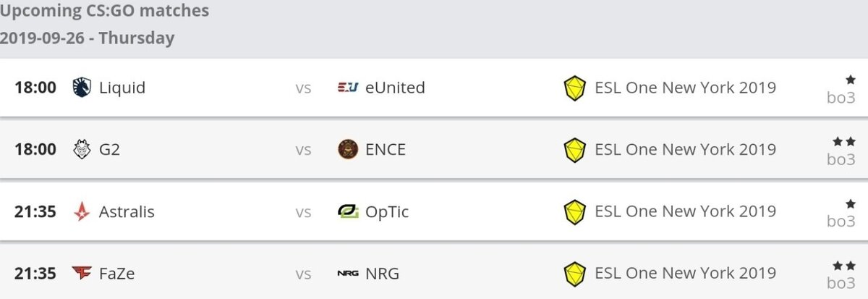Open ESL One New York 2019 in G2 row
Image resolution: width=868 pixels, height=299 pixels.
pos(685,150)
